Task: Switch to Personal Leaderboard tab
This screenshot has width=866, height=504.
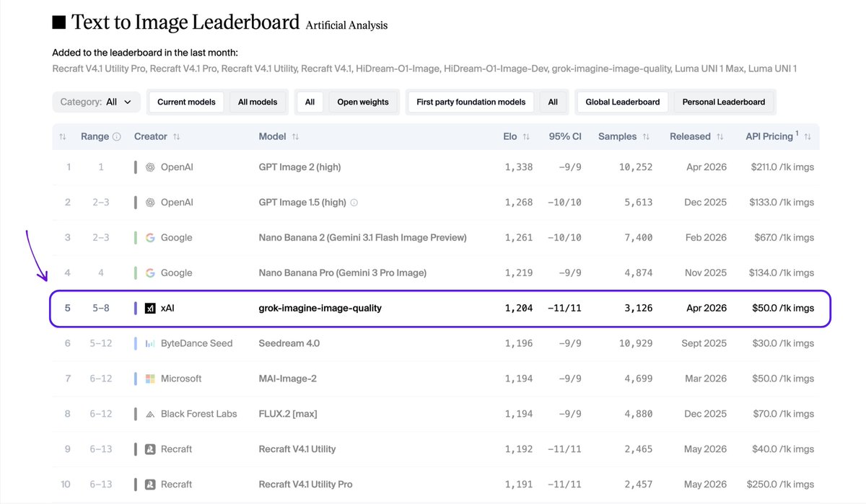Action: (x=724, y=102)
